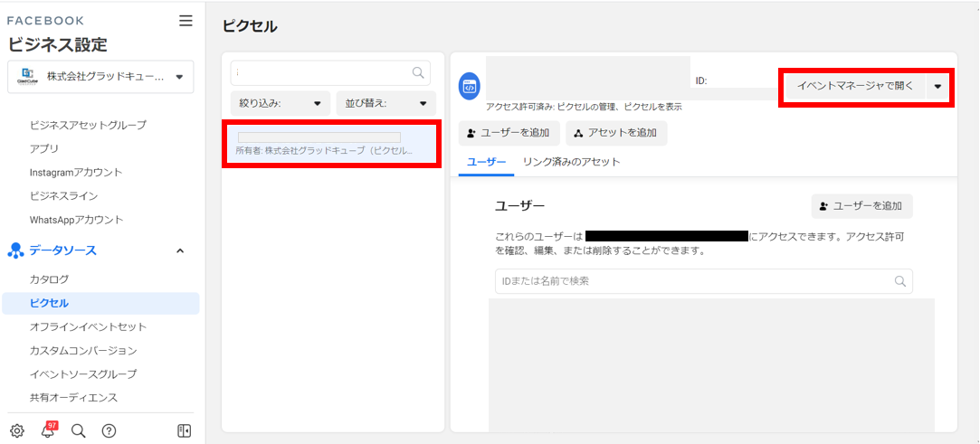The height and width of the screenshot is (444, 980).
Task: Open ビジネスアセットグループ in sidebar
Action: click(x=88, y=125)
